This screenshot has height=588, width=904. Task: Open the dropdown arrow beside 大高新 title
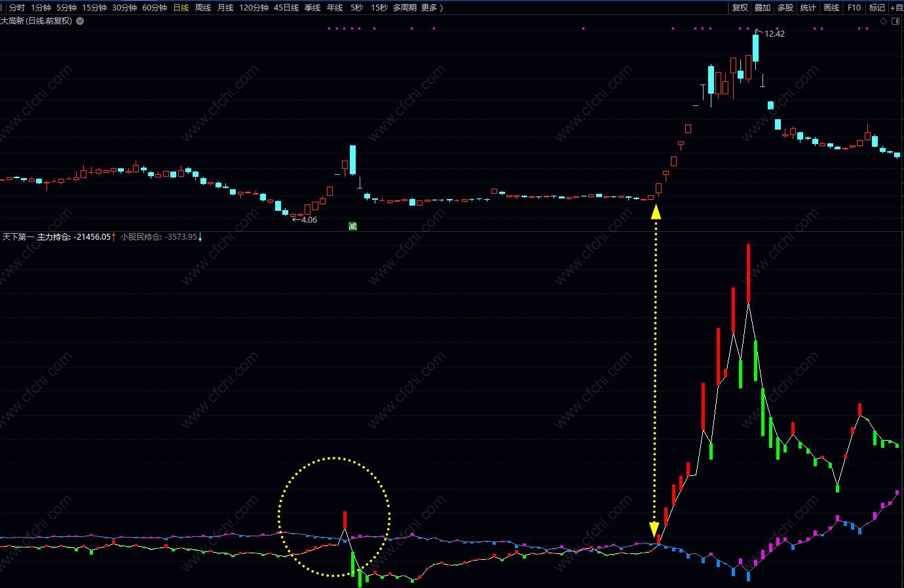click(x=80, y=21)
